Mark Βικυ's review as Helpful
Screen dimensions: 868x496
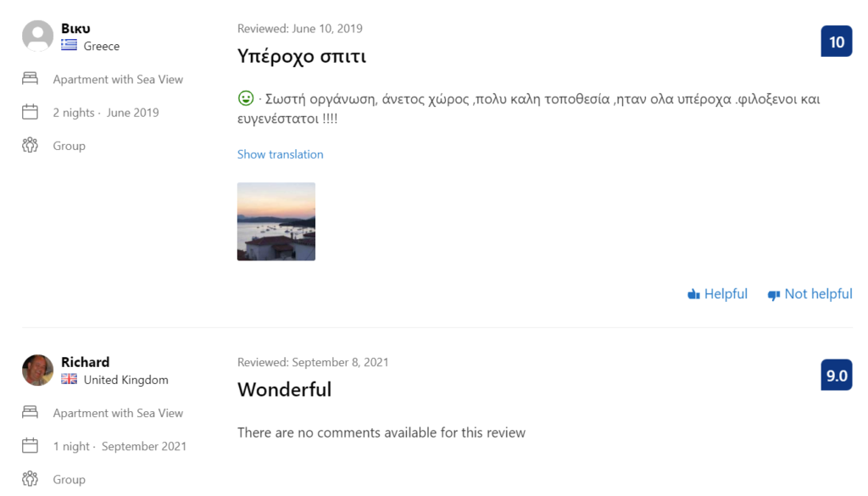pos(726,294)
